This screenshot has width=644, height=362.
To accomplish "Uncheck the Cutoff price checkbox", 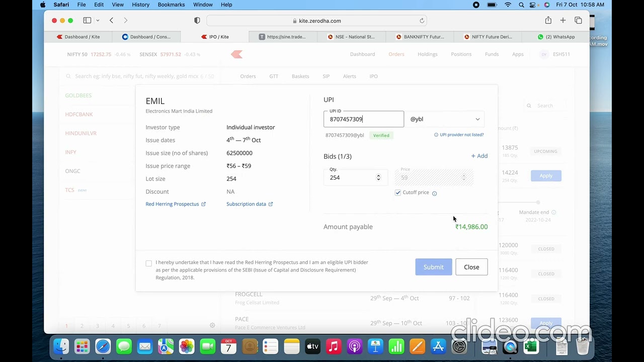I will click(x=398, y=193).
